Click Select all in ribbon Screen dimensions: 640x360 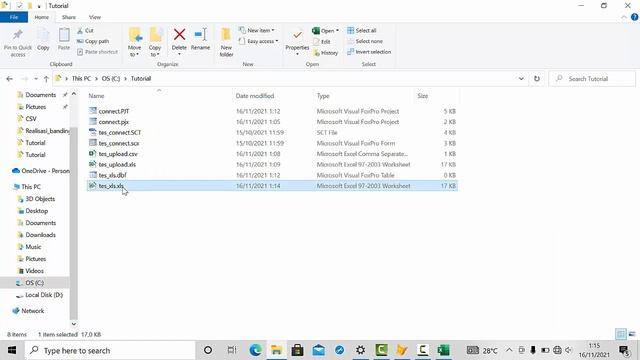tap(362, 31)
